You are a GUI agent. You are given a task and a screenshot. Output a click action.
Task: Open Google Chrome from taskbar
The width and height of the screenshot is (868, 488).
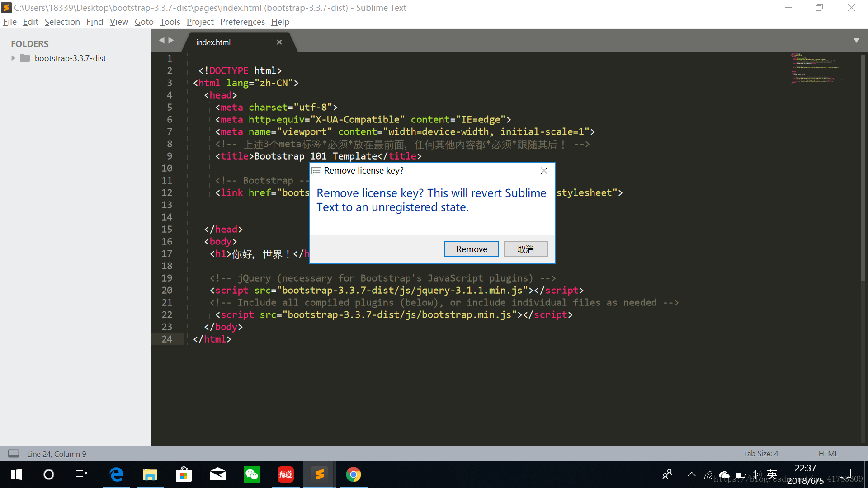354,474
